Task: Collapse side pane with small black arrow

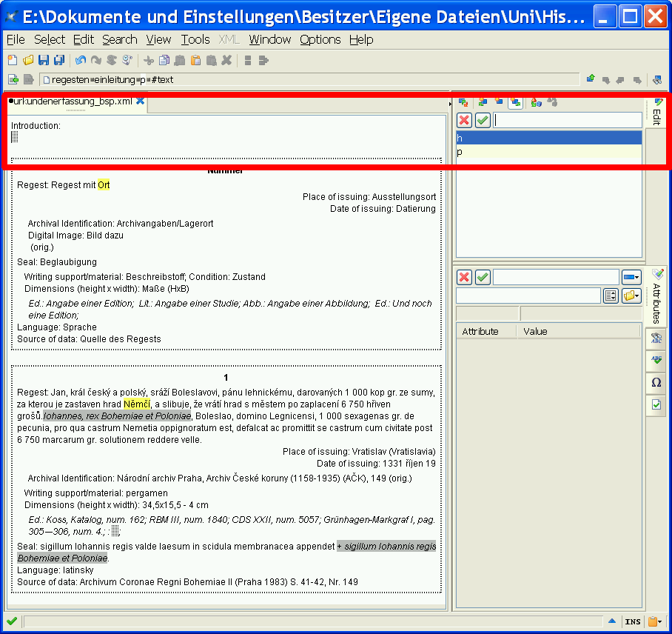Action: tap(450, 104)
